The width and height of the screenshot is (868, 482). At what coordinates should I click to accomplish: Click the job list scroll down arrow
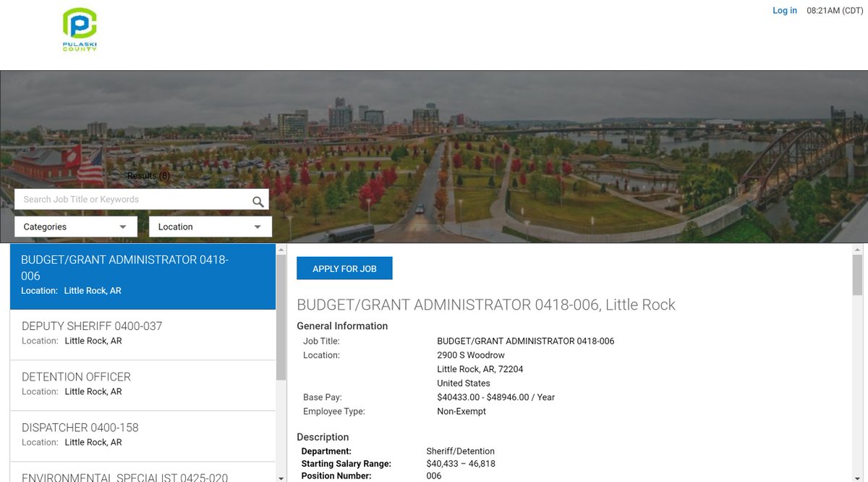(281, 478)
